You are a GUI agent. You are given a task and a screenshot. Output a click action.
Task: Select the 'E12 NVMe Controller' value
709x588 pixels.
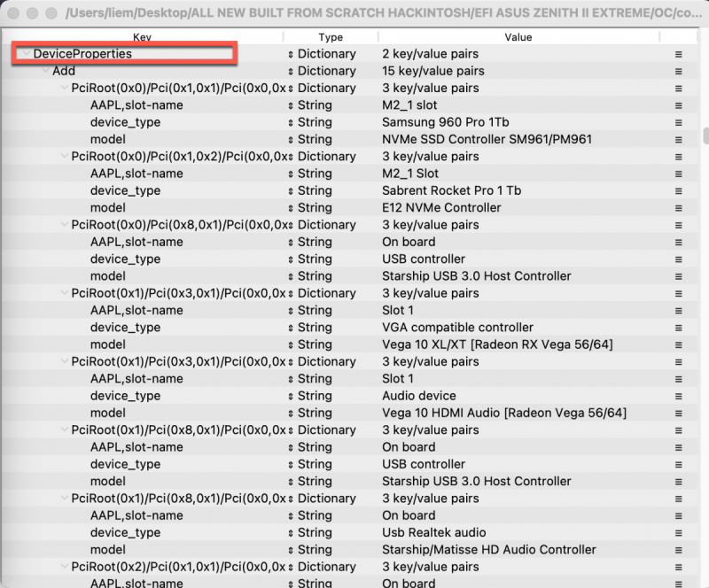[441, 207]
